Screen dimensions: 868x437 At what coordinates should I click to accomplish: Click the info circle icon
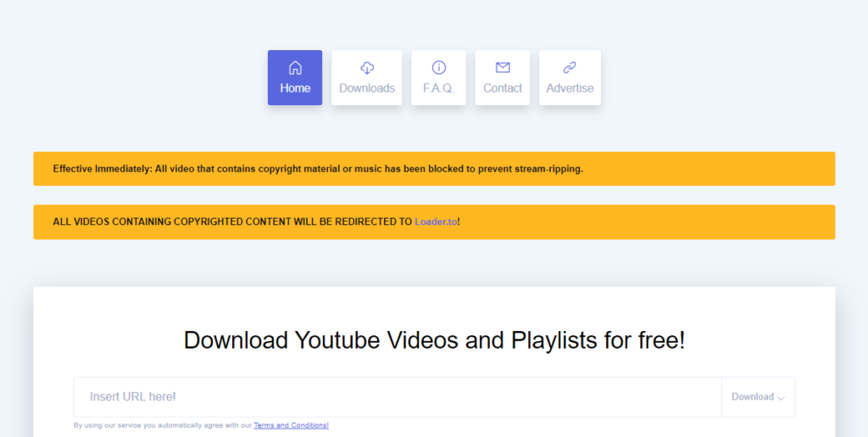(438, 68)
